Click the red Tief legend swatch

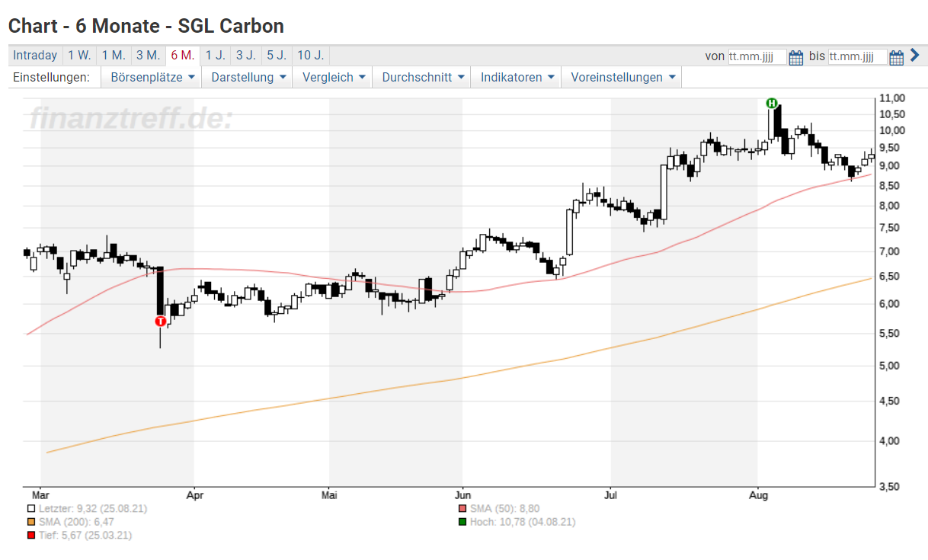click(x=30, y=536)
